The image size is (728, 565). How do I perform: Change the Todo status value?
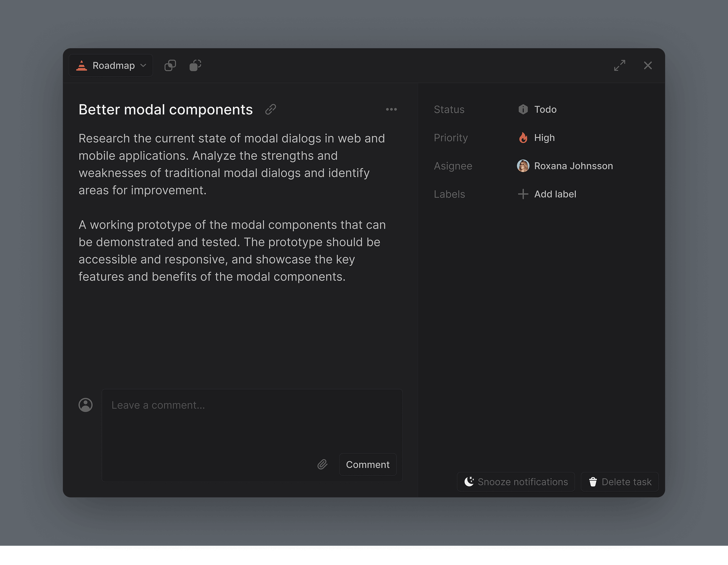(x=537, y=109)
